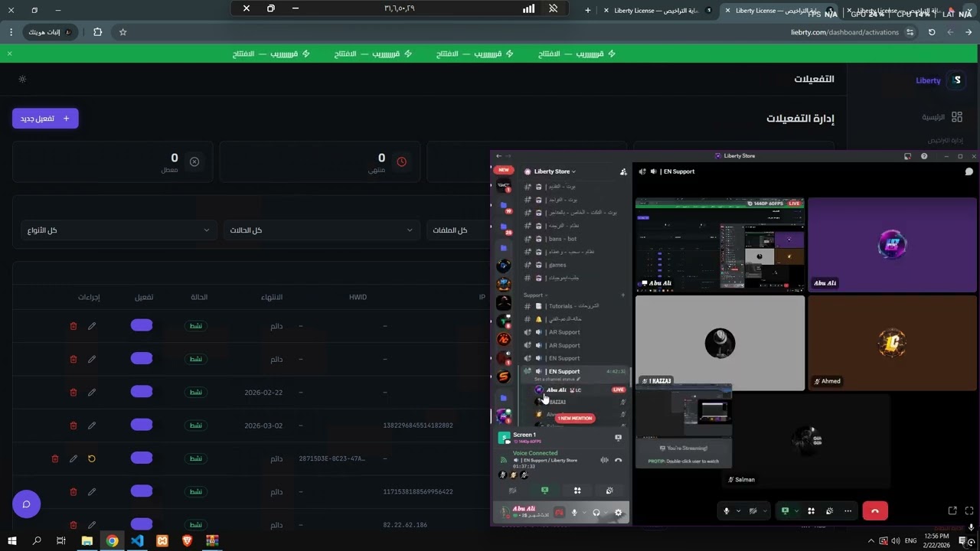Toggle the camera in Discord call bar
This screenshot has height=551, width=980.
[753, 510]
